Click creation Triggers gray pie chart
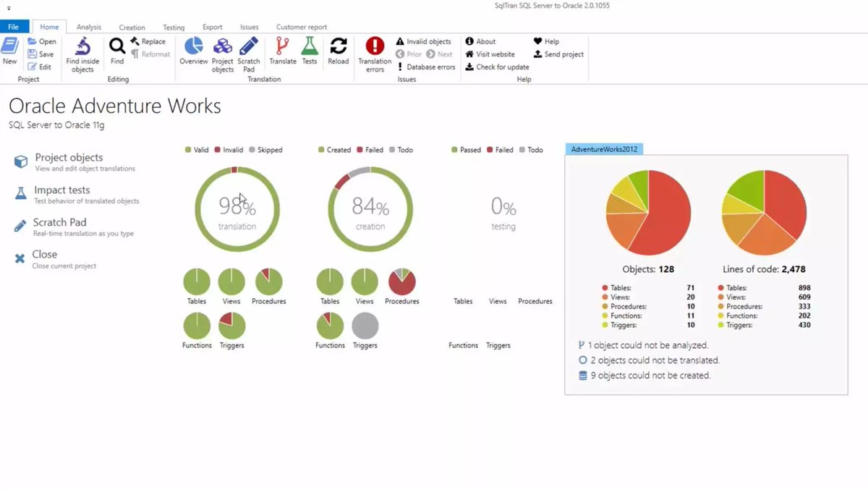The height and width of the screenshot is (490, 868). tap(365, 326)
